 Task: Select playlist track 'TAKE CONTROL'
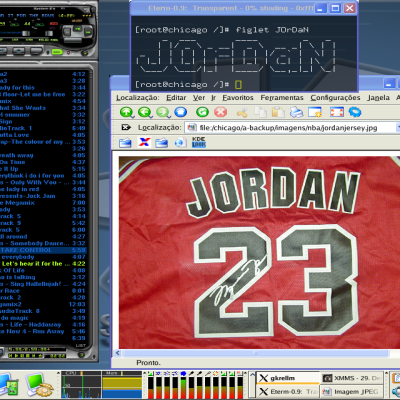(x=43, y=250)
